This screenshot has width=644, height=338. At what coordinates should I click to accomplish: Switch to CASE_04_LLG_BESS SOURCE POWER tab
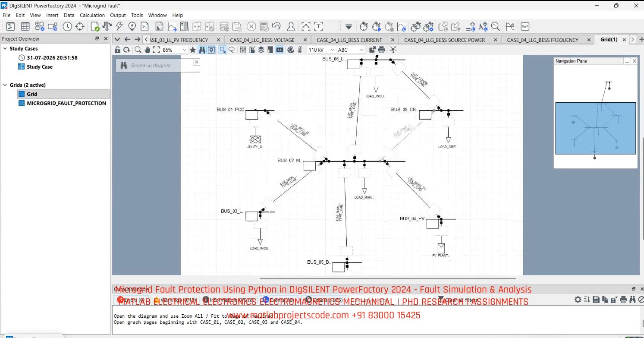(444, 40)
